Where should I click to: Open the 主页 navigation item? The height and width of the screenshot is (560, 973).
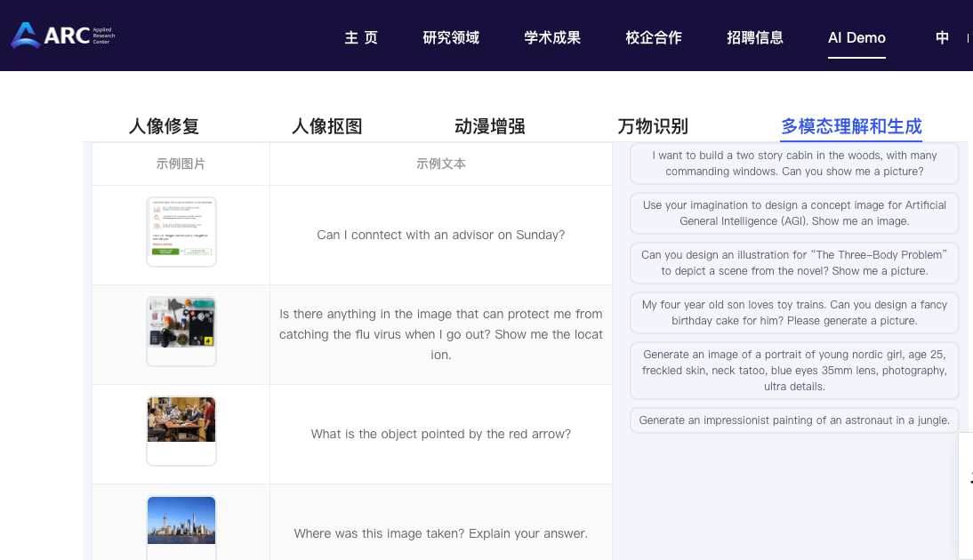361,38
